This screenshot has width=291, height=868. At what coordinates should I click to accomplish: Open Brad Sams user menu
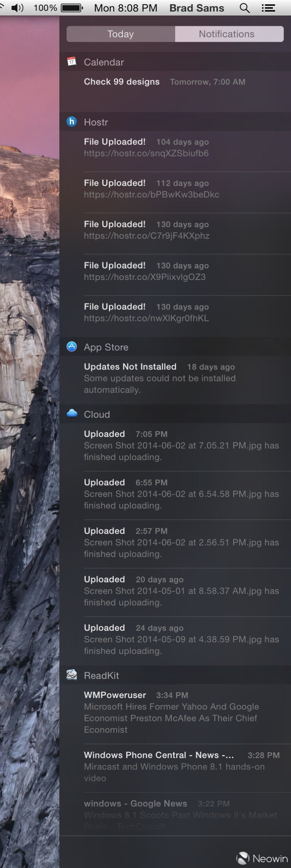pyautogui.click(x=197, y=8)
